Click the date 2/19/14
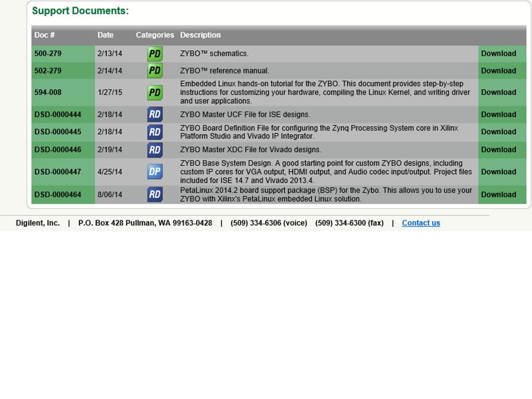The width and height of the screenshot is (532, 399). 110,150
